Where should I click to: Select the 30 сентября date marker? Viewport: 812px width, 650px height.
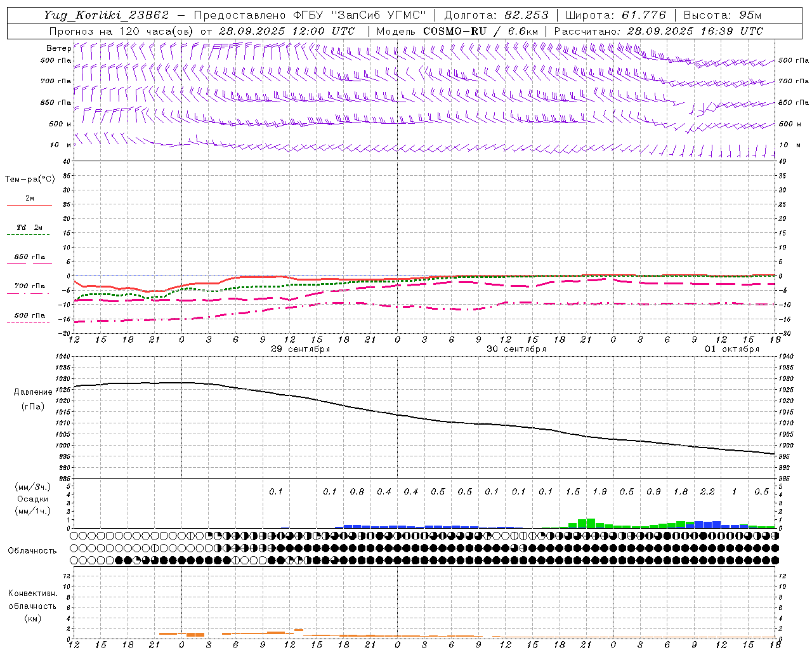pyautogui.click(x=516, y=349)
